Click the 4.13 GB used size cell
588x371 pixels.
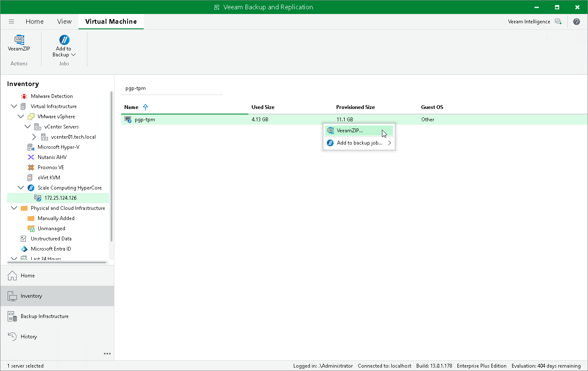tap(260, 120)
